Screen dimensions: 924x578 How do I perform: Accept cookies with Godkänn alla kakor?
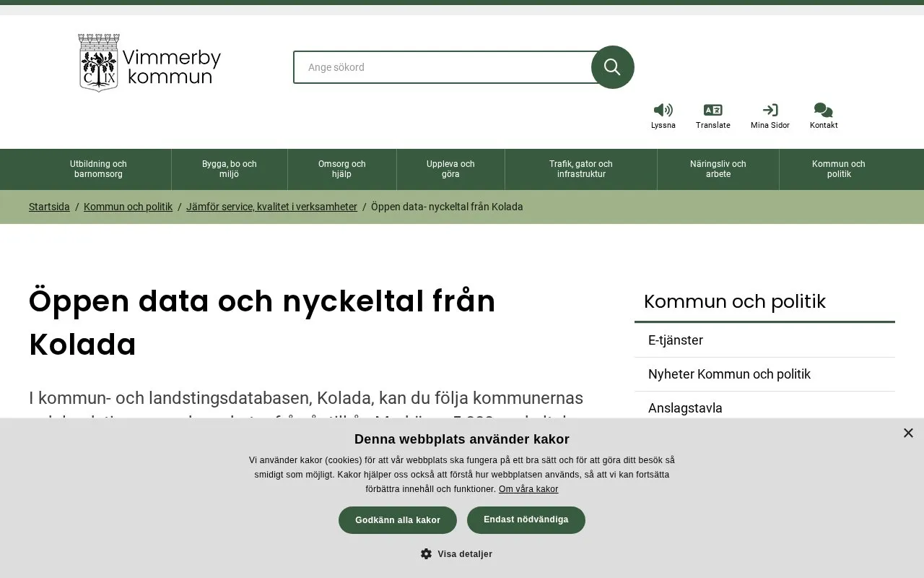click(x=398, y=520)
